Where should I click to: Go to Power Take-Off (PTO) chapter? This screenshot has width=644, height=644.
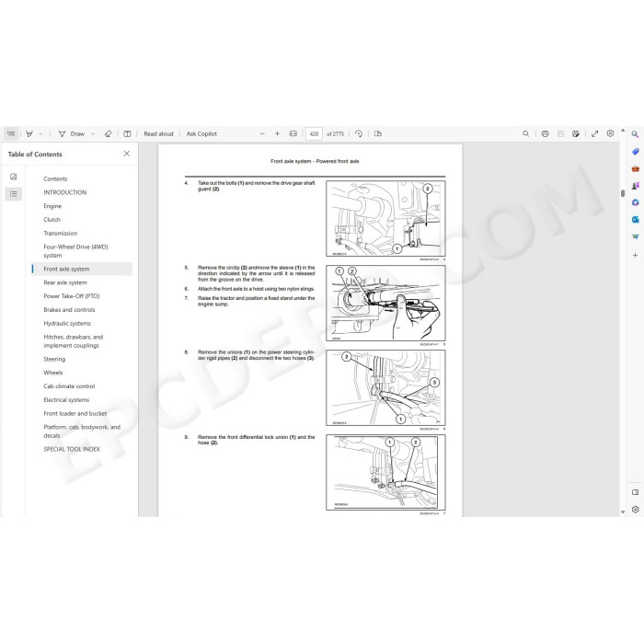click(72, 296)
